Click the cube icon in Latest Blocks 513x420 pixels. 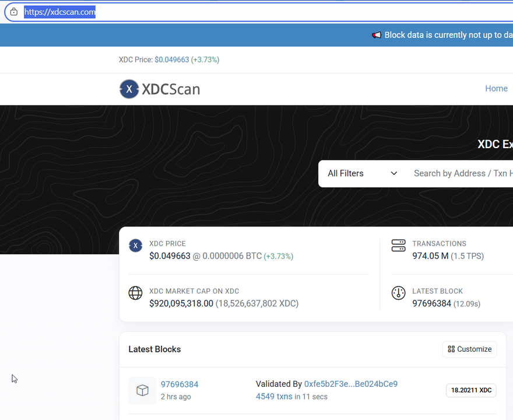(x=142, y=391)
